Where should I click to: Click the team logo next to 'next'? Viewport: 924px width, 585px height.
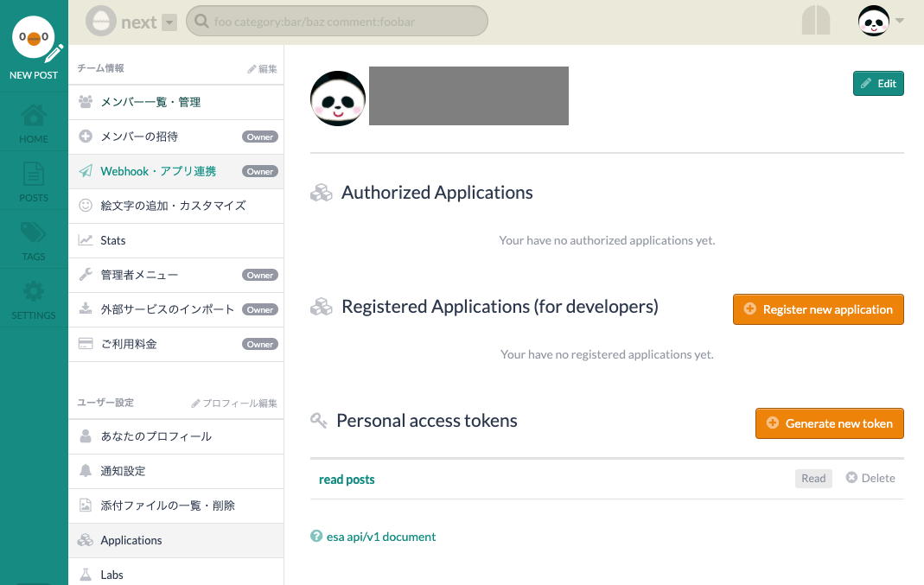pos(100,22)
